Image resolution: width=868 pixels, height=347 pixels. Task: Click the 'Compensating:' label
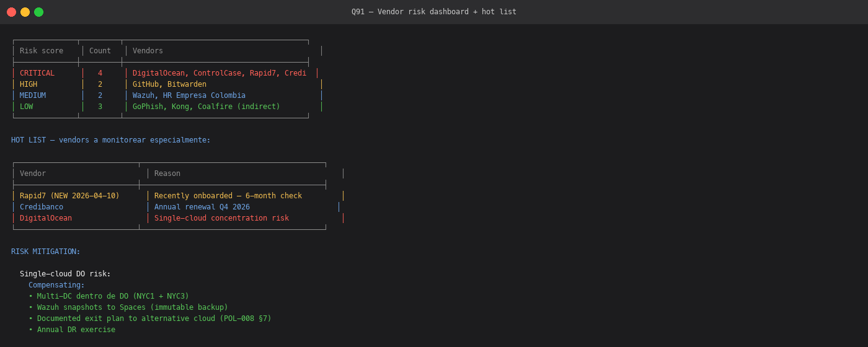click(56, 285)
